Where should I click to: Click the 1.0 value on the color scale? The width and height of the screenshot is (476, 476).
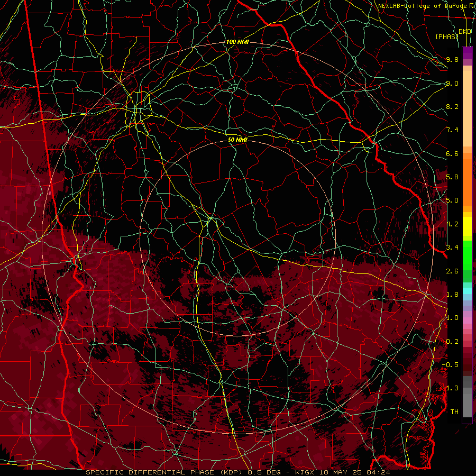452,318
